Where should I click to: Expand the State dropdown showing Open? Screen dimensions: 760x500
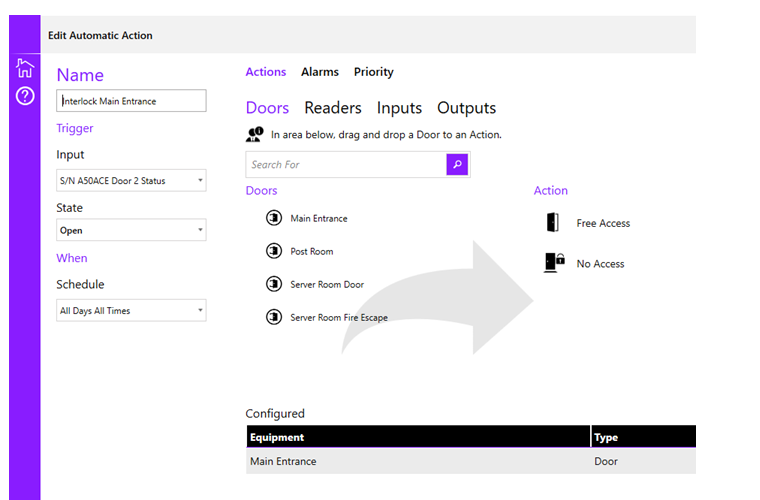pyautogui.click(x=131, y=229)
